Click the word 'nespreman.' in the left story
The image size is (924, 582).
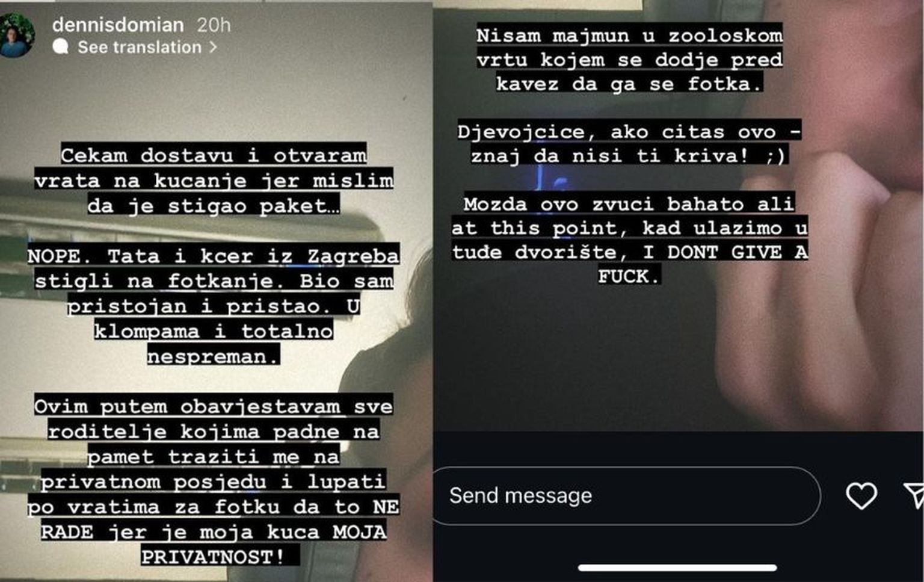coord(213,356)
